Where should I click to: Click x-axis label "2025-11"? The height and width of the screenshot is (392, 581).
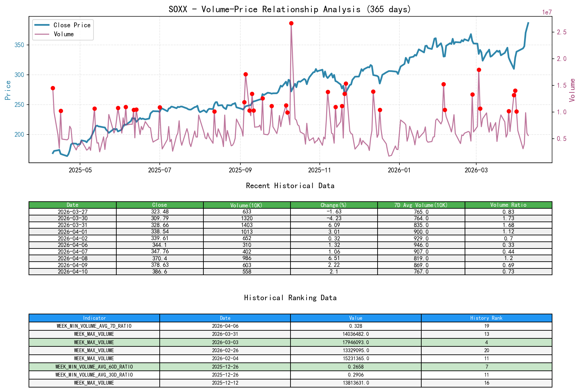coord(320,170)
